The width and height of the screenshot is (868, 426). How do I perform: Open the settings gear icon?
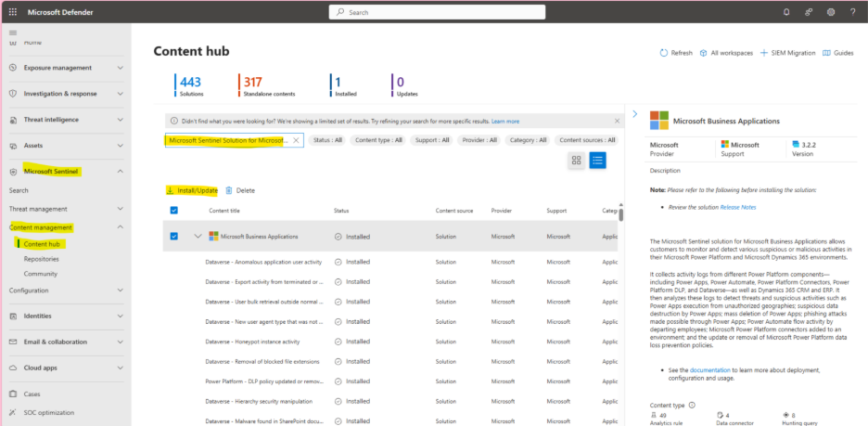click(x=831, y=12)
